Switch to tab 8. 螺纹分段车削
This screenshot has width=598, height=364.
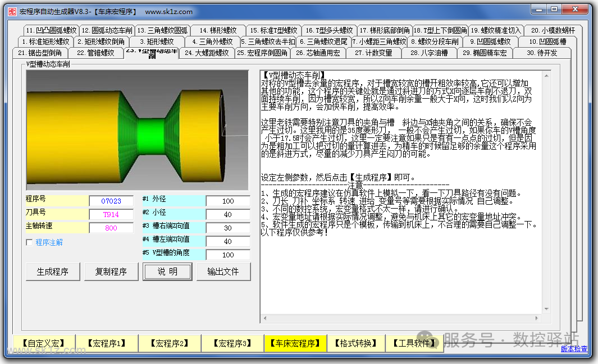(x=435, y=42)
